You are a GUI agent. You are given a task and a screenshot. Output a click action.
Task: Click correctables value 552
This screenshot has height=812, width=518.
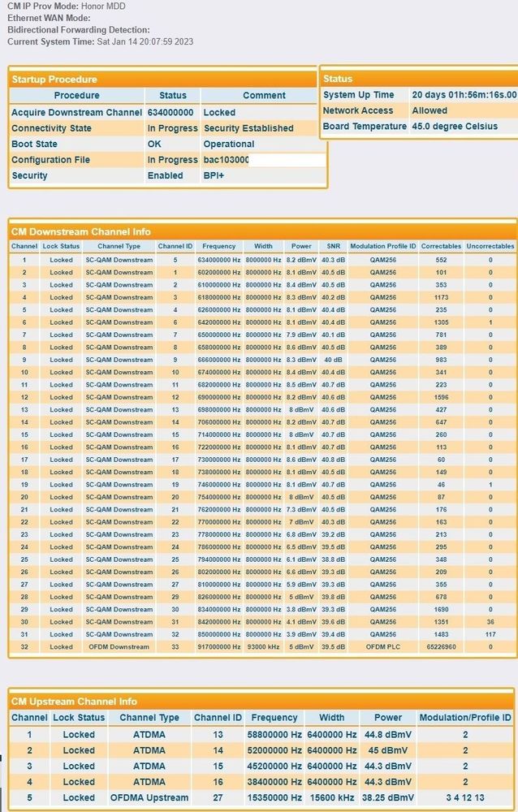(x=441, y=260)
